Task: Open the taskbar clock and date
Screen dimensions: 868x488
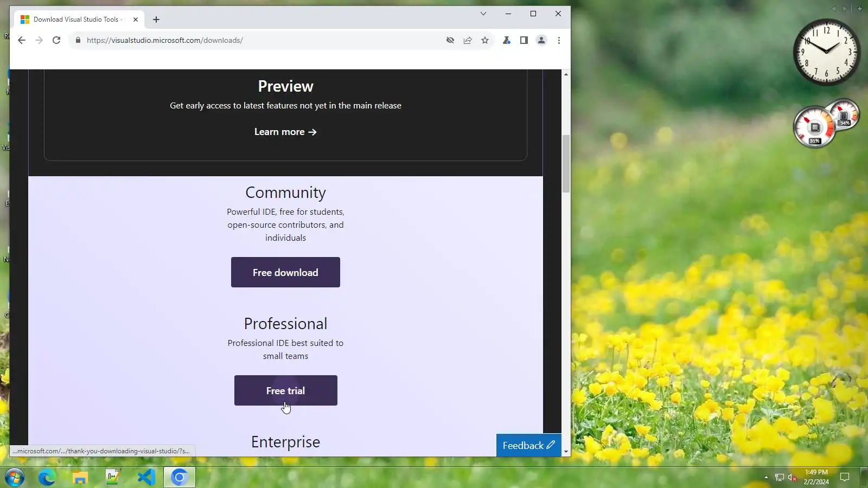Action: (x=816, y=477)
